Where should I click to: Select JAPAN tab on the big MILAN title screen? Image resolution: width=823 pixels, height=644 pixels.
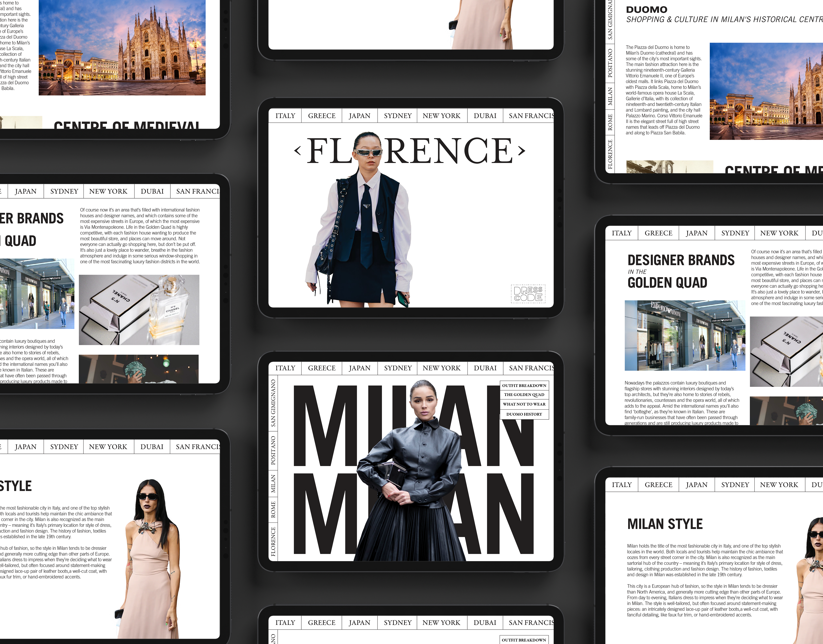coord(359,368)
